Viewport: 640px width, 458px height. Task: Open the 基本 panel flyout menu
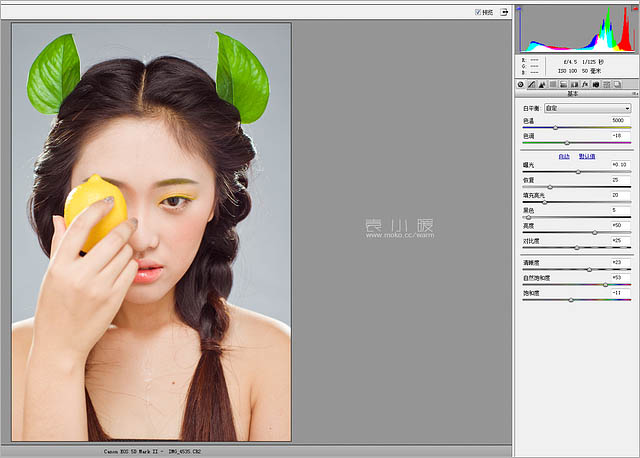click(x=634, y=93)
